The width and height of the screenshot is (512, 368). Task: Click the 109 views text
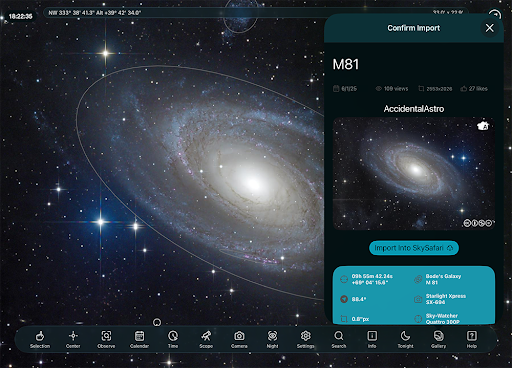coord(396,89)
